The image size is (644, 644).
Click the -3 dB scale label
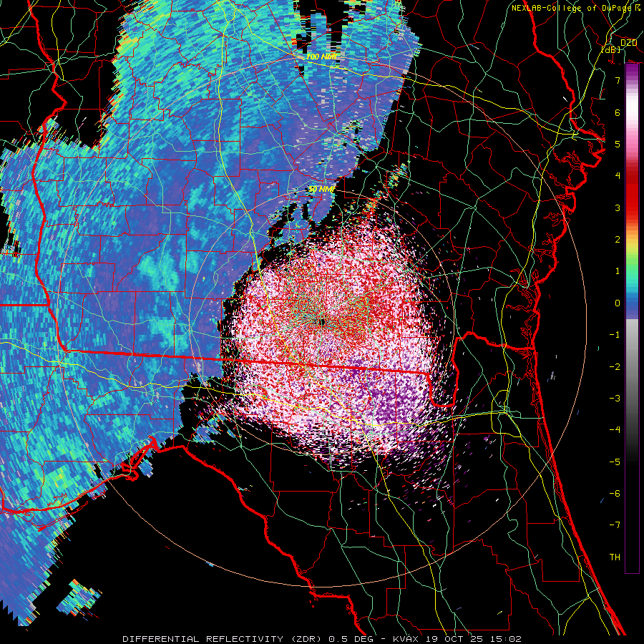[x=615, y=399]
